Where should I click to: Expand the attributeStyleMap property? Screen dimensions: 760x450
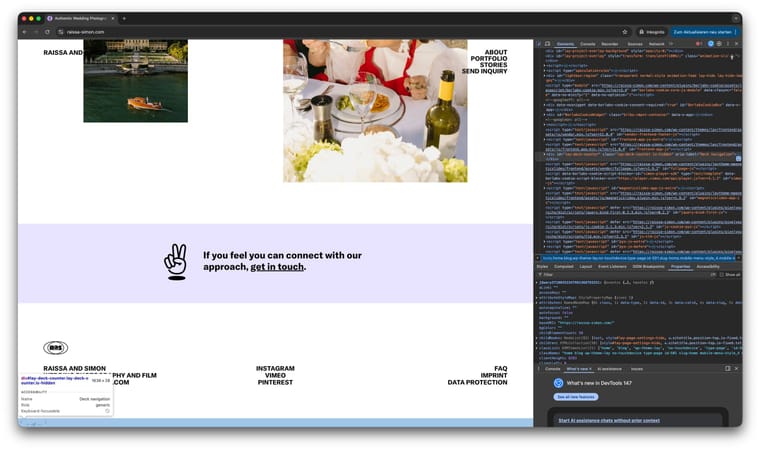coord(537,298)
